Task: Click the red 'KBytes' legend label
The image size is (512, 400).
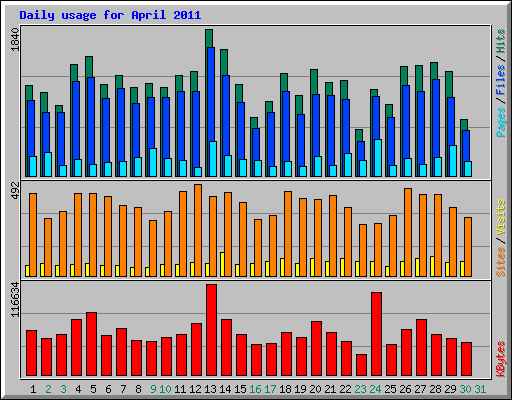Action: click(501, 359)
